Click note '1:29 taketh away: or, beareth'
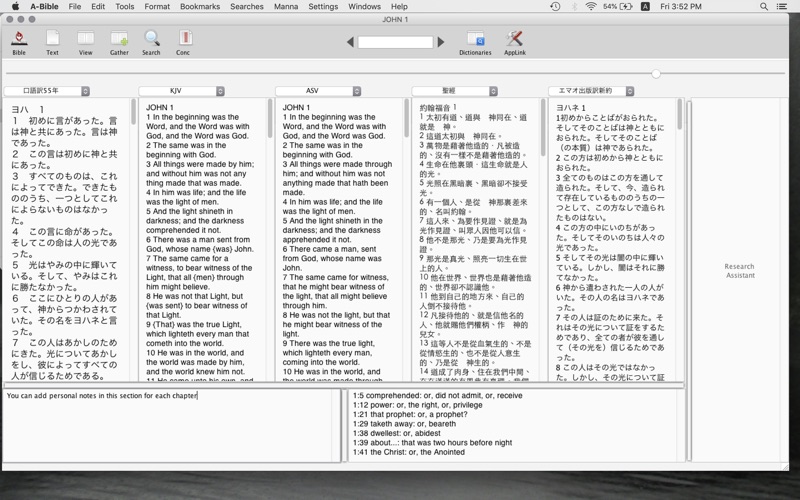 404,424
